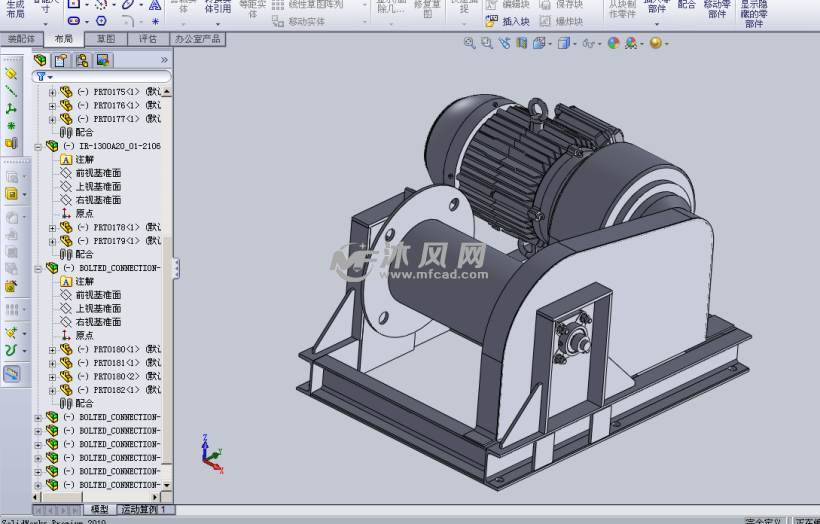Open the FeatureManager design tree tab
Image resolution: width=820 pixels, height=524 pixels.
pos(40,60)
